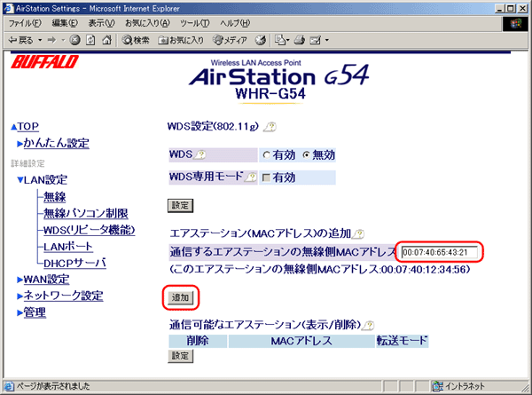532x395 pixels.
Task: Open the LANポート link
Action: tap(68, 247)
